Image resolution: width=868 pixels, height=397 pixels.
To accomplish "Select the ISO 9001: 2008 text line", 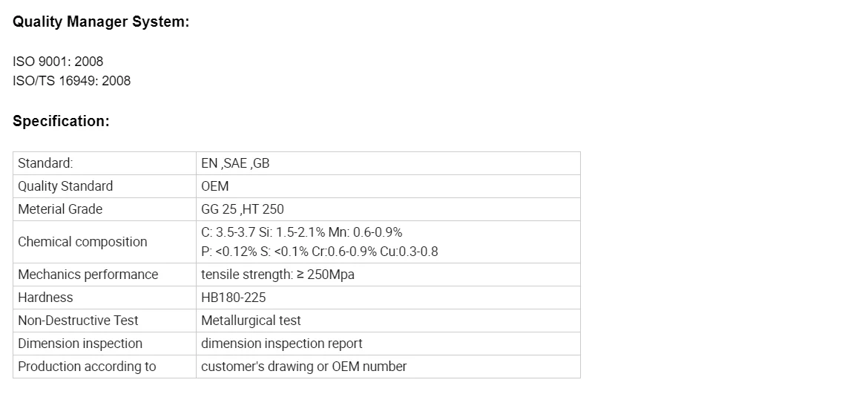I will click(x=58, y=62).
